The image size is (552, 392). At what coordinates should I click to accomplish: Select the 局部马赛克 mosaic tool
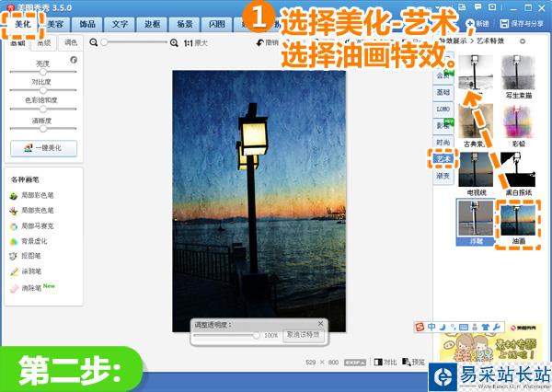(32, 226)
